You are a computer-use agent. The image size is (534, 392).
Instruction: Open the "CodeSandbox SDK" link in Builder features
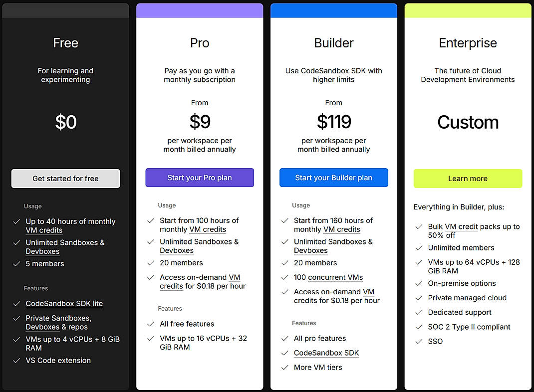click(326, 353)
